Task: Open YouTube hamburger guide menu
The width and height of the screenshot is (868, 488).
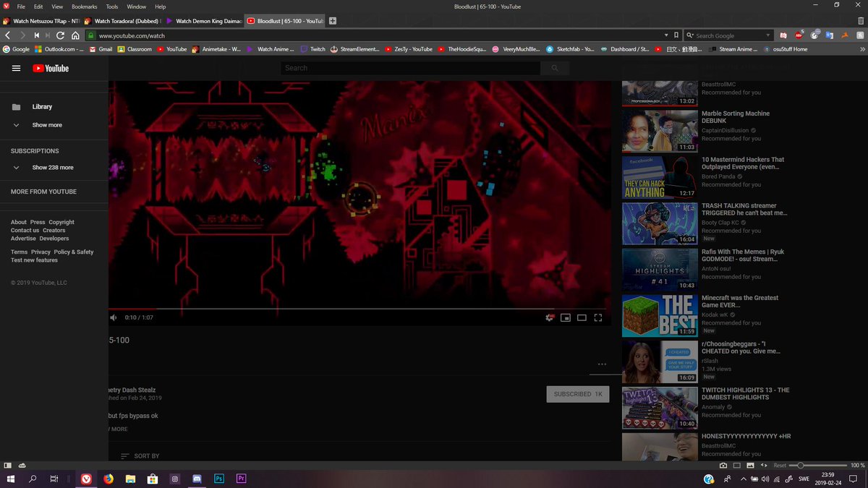Action: coord(16,68)
